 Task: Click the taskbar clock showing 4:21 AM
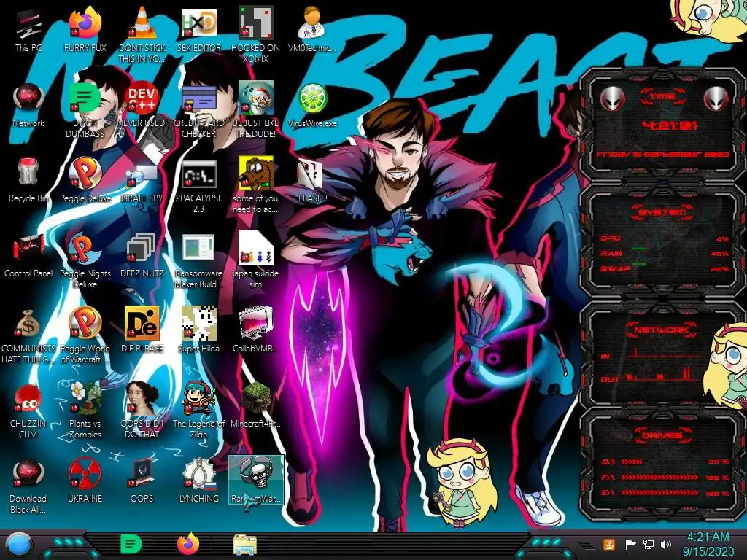click(708, 544)
